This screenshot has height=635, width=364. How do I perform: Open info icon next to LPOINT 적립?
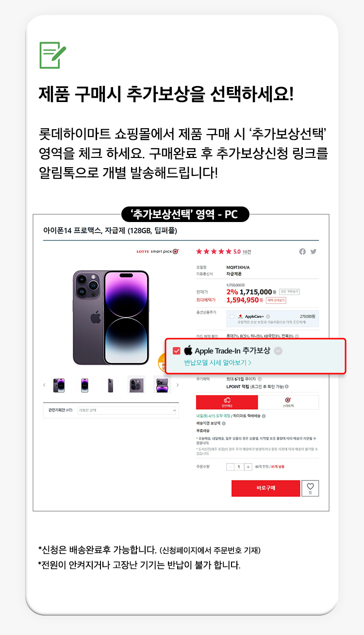(287, 387)
